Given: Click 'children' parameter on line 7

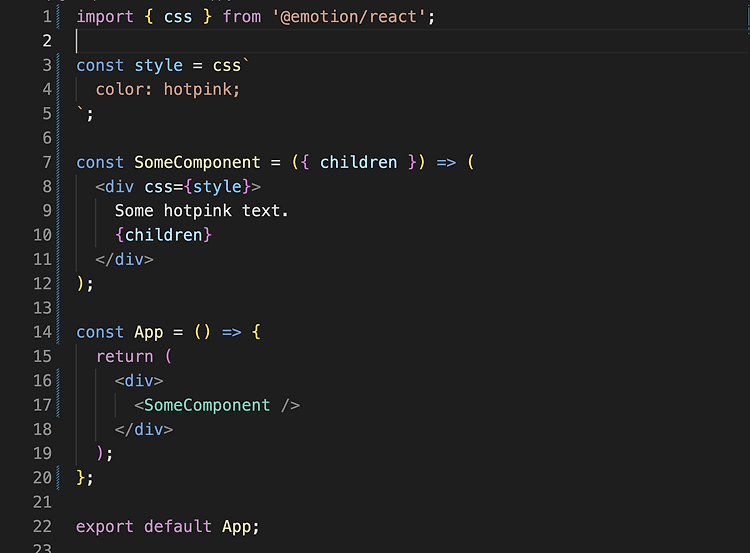Looking at the screenshot, I should click(x=358, y=163).
